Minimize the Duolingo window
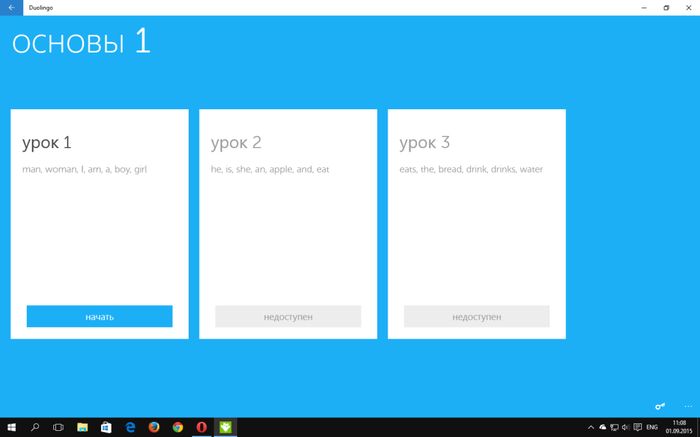 coord(644,8)
